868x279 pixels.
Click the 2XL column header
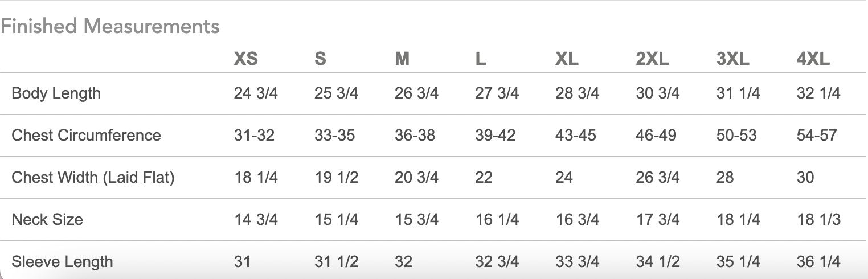(652, 59)
